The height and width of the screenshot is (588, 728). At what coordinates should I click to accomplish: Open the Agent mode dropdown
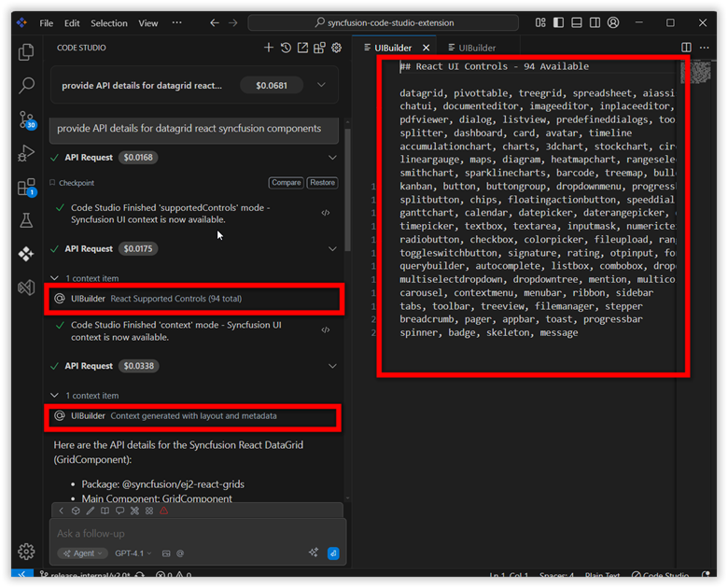click(82, 553)
